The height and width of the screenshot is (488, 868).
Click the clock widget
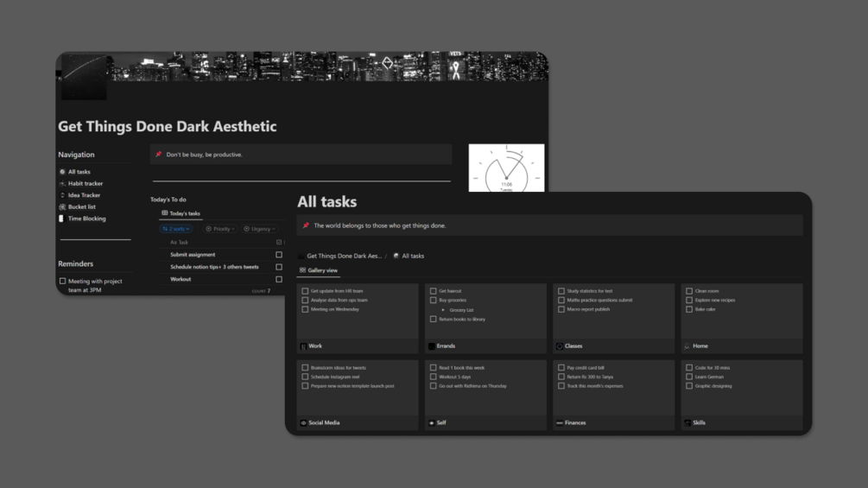506,168
